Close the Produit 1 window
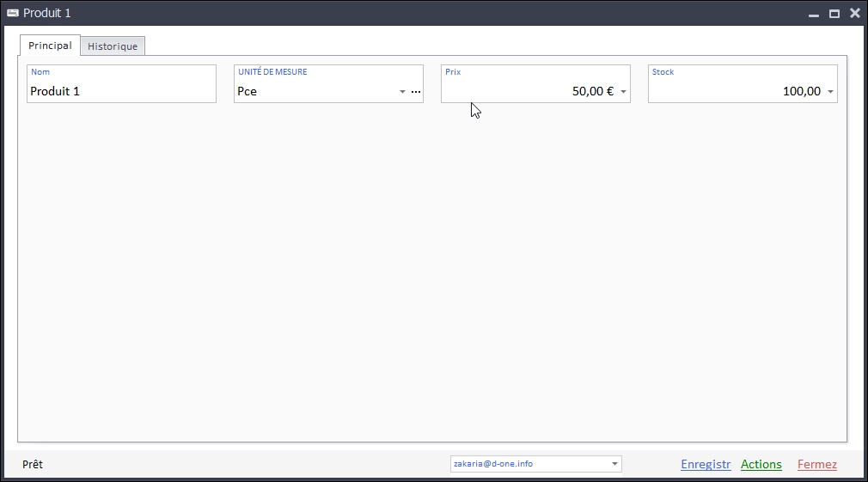Viewport: 868px width, 482px height. [x=854, y=13]
